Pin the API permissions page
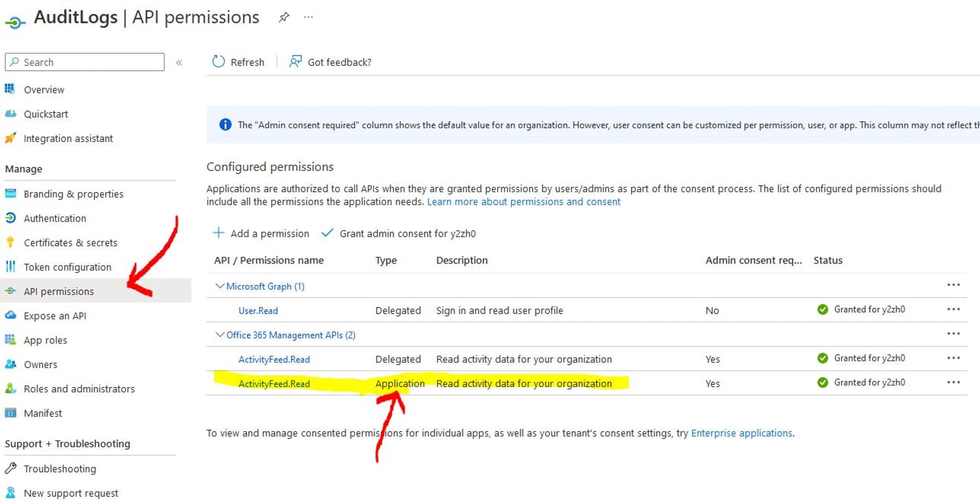 coord(284,18)
